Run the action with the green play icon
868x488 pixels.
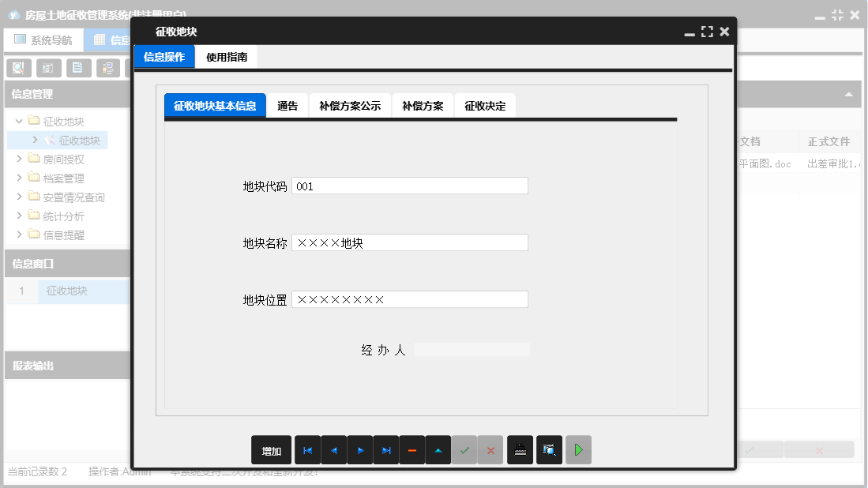coord(577,449)
